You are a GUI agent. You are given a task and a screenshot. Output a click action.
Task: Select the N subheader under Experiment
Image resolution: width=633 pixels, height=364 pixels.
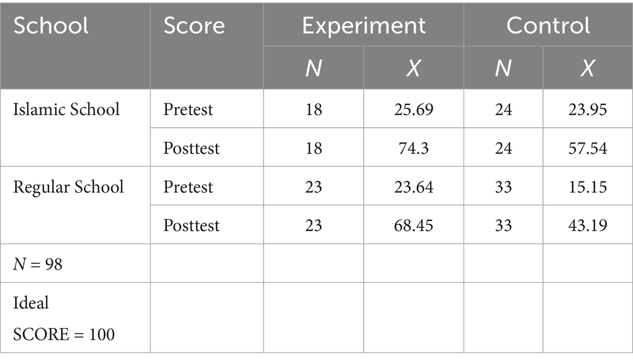tap(314, 68)
